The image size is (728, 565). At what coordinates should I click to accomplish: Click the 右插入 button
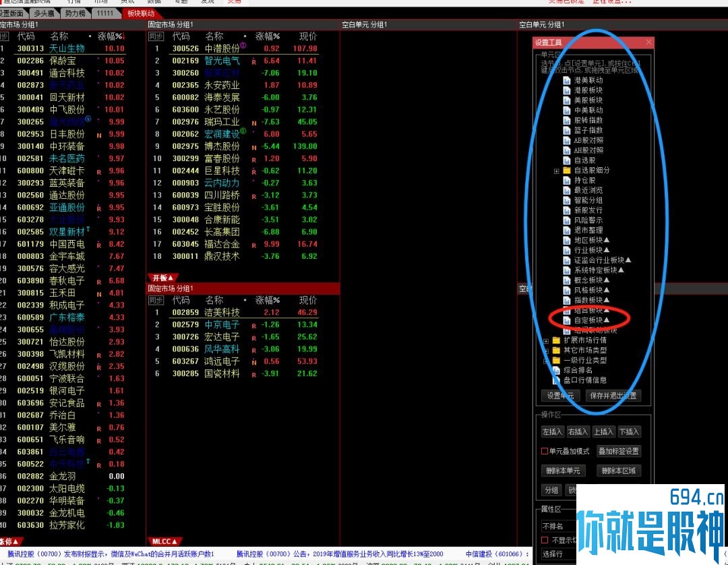[x=578, y=432]
